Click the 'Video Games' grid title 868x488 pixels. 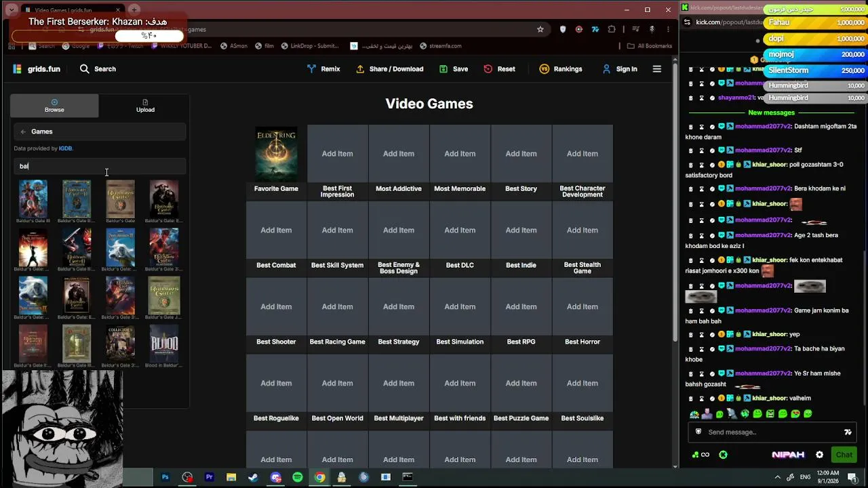tap(429, 104)
